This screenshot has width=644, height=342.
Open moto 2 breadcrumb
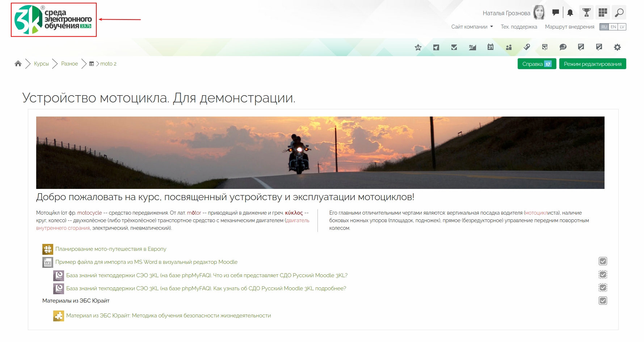tap(108, 64)
